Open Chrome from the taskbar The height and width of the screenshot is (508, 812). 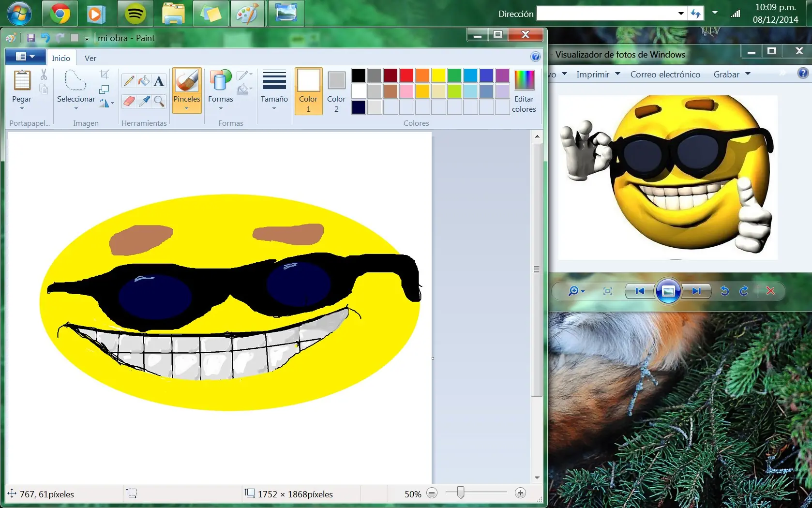point(60,14)
